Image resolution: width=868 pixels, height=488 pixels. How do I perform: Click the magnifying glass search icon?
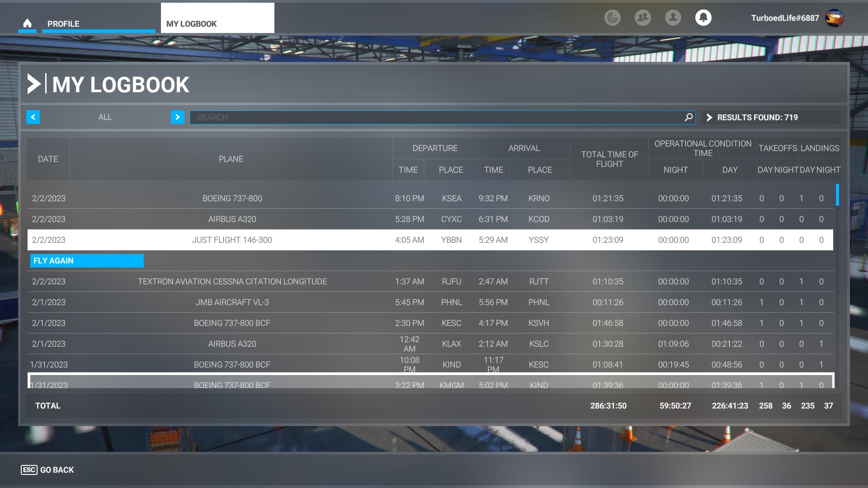(689, 117)
